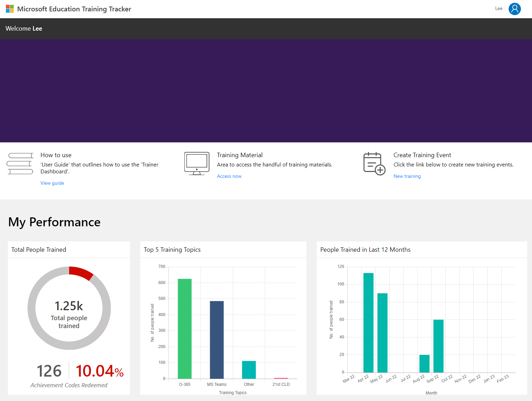Click the Microsoft Education Training Tracker title
The width and height of the screenshot is (532, 401).
pyautogui.click(x=74, y=9)
